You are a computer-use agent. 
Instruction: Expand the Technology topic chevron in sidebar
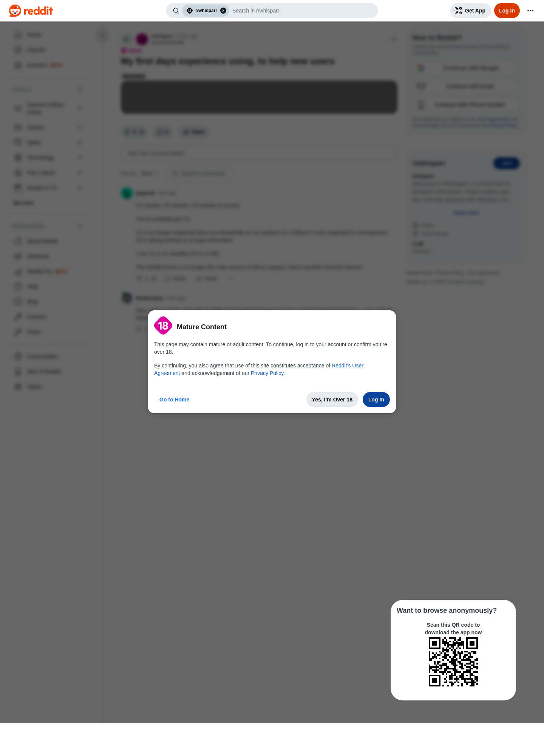coord(80,158)
